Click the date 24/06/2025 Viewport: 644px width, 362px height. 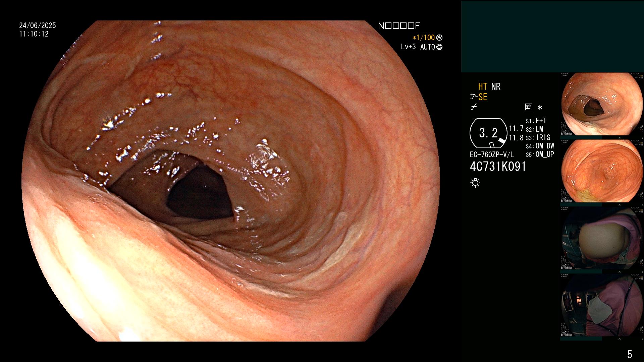(x=38, y=25)
